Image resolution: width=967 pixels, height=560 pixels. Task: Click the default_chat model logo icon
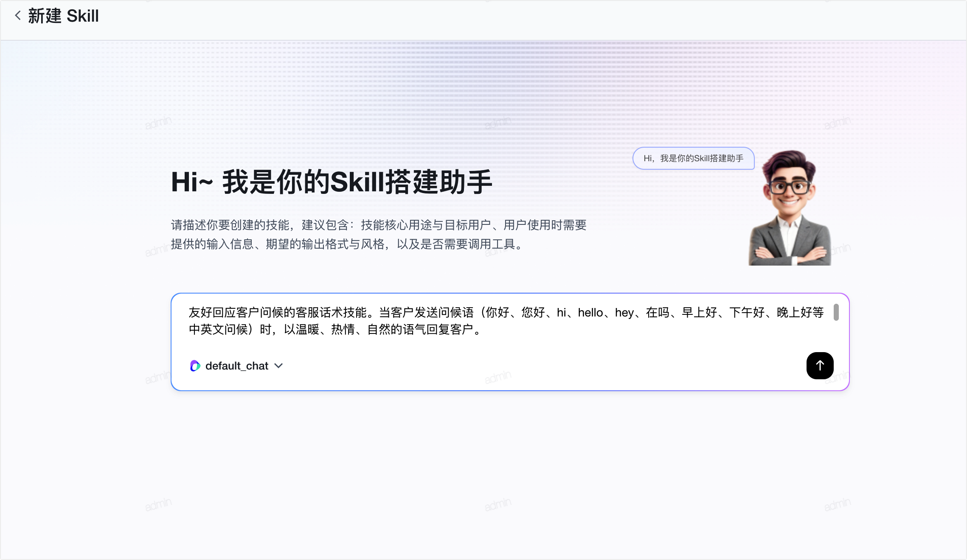[x=195, y=366]
